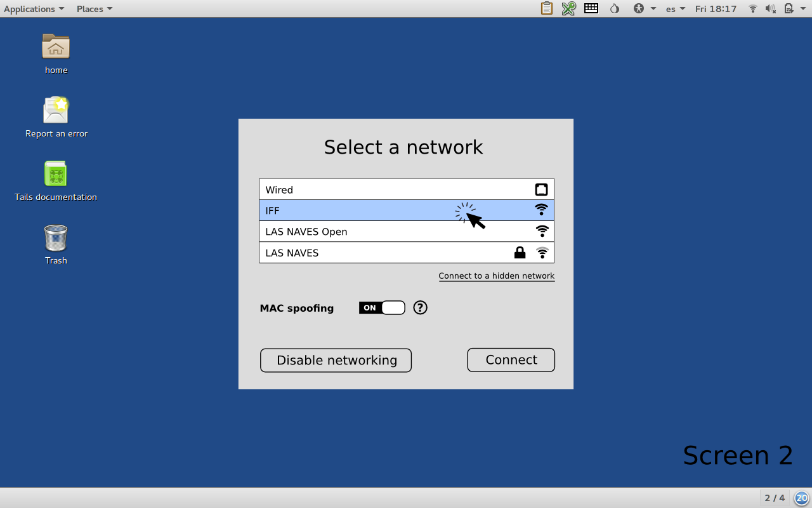Open the 'es' keyboard layout dropdown
Image resolution: width=812 pixels, height=508 pixels.
675,9
